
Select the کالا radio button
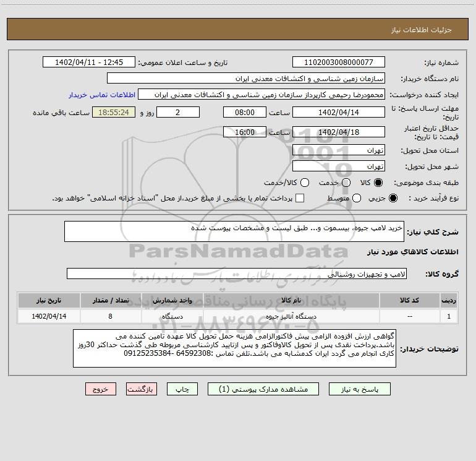378,183
